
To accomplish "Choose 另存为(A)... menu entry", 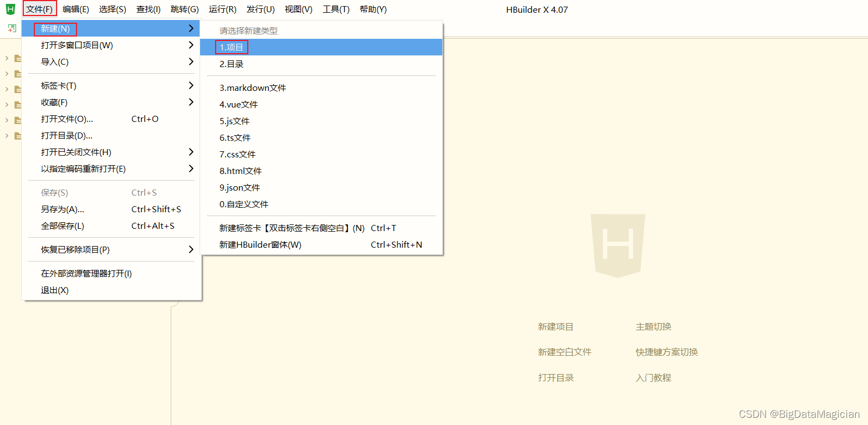I will tap(111, 209).
